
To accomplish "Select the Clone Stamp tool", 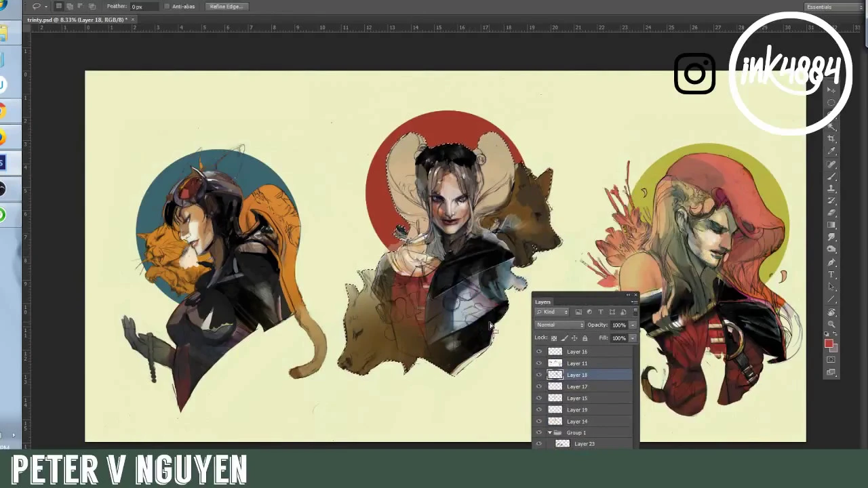I will [831, 188].
